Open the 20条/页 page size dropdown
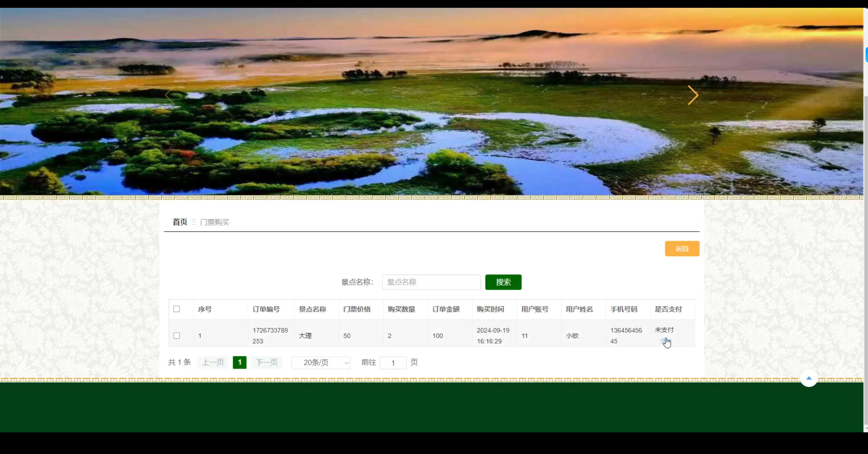Image resolution: width=868 pixels, height=454 pixels. tap(321, 363)
